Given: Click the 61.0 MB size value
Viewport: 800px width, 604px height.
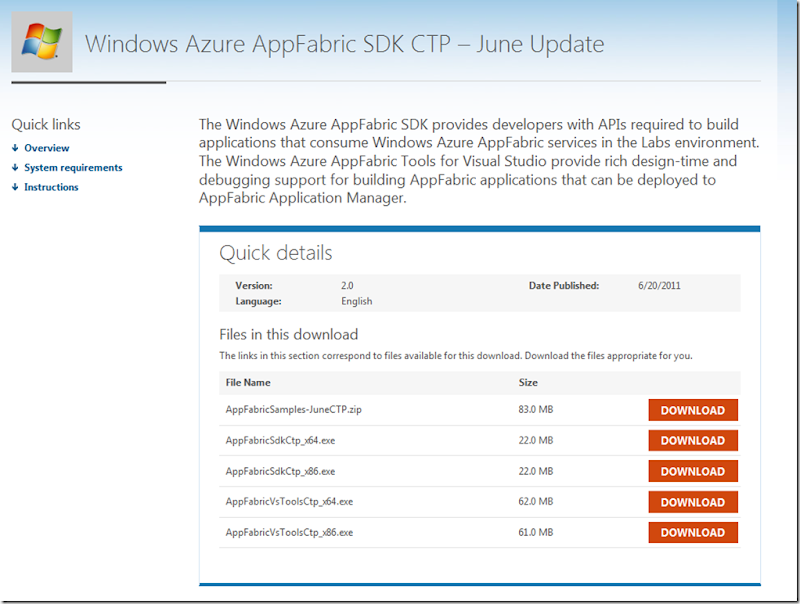Looking at the screenshot, I should (x=536, y=532).
